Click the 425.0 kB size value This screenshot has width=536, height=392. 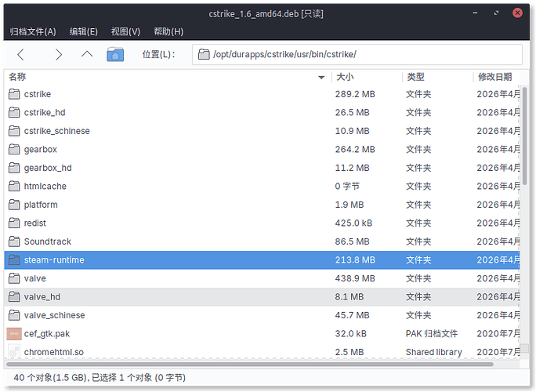[x=353, y=223]
